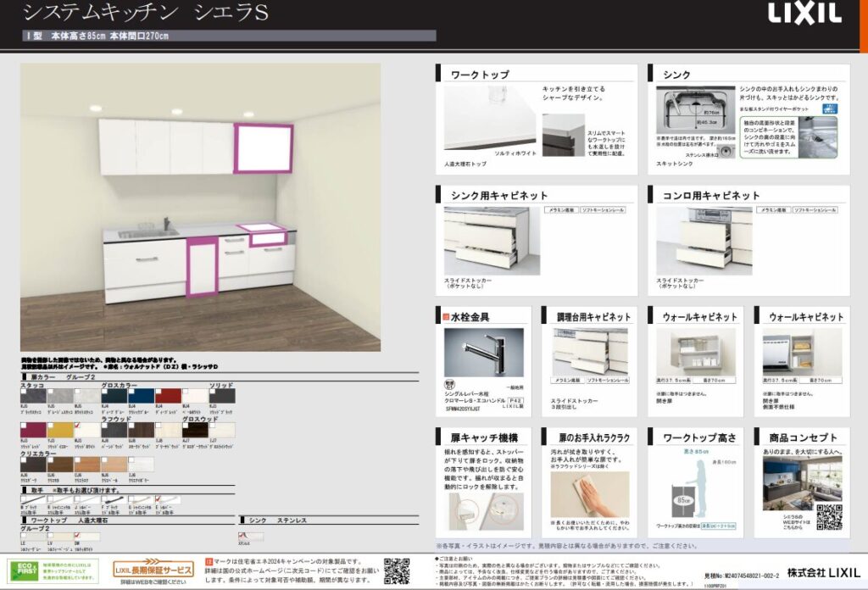Open the 扉キャッチ機構 mechanism photo
The height and width of the screenshot is (590, 868).
click(x=486, y=512)
